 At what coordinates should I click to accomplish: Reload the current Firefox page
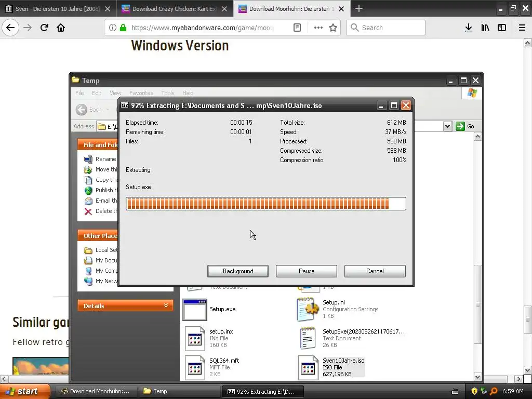(x=44, y=28)
